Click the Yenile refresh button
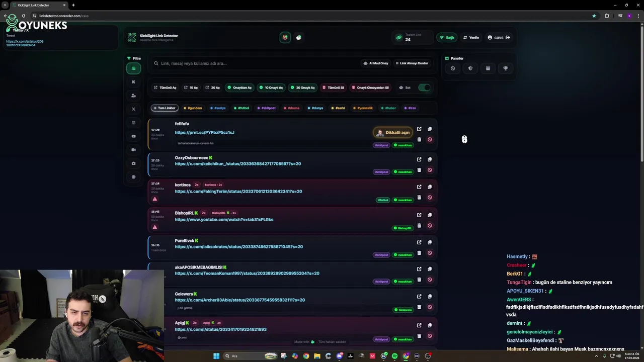This screenshot has width=644, height=362. 471,38
